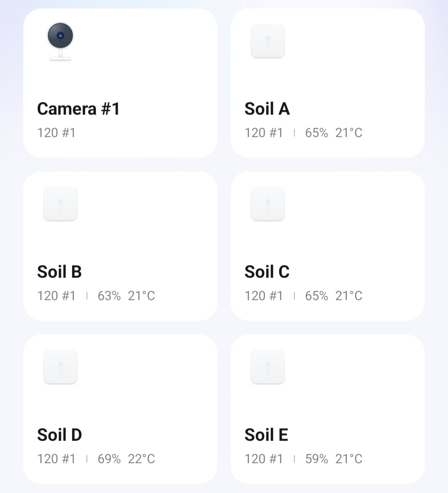Tap the Soil E sensor icon

click(268, 367)
